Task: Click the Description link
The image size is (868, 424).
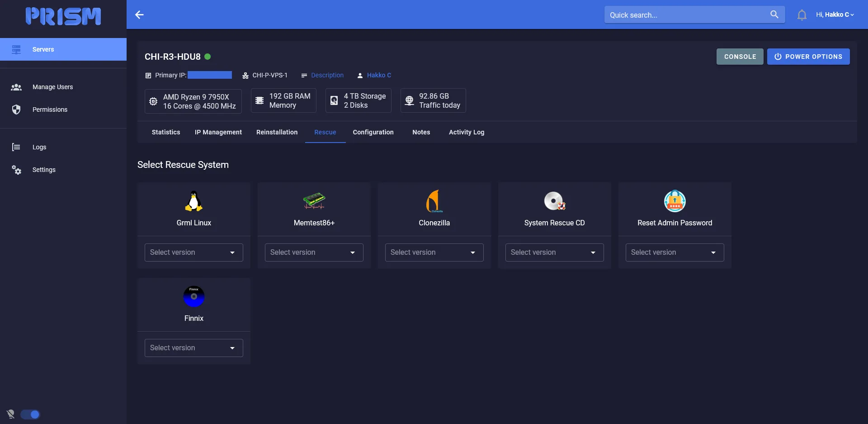Action: click(x=327, y=75)
